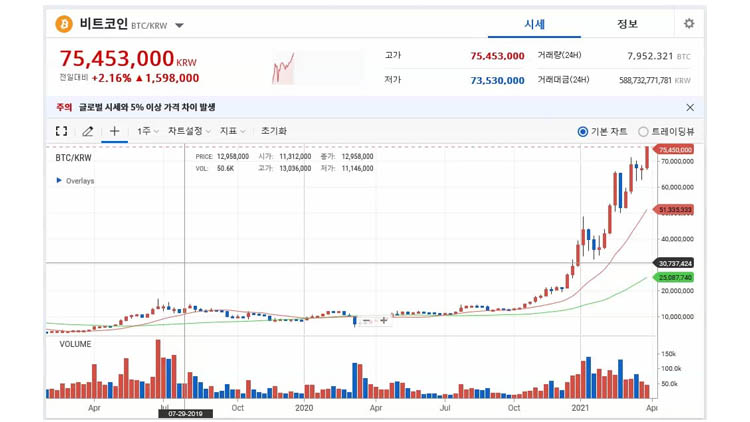Click the 거래량(24H) value 7,952.321
This screenshot has height=422, width=750.
(x=650, y=56)
